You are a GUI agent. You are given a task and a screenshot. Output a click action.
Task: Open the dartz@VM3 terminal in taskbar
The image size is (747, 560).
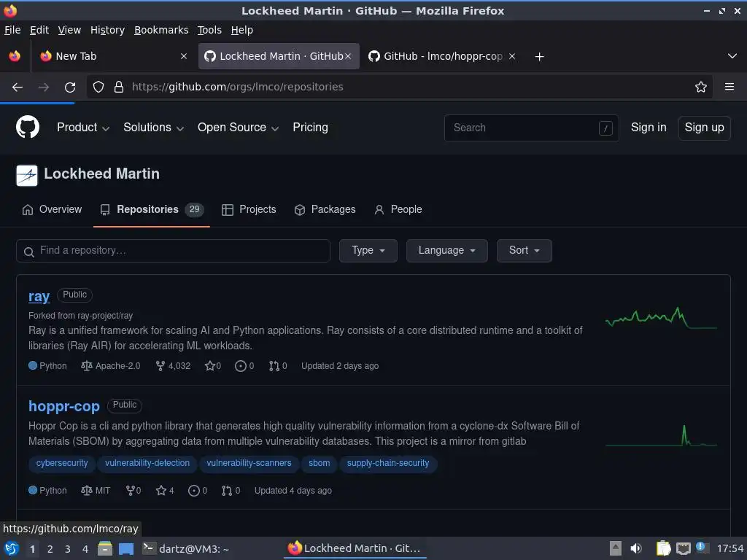pyautogui.click(x=186, y=548)
